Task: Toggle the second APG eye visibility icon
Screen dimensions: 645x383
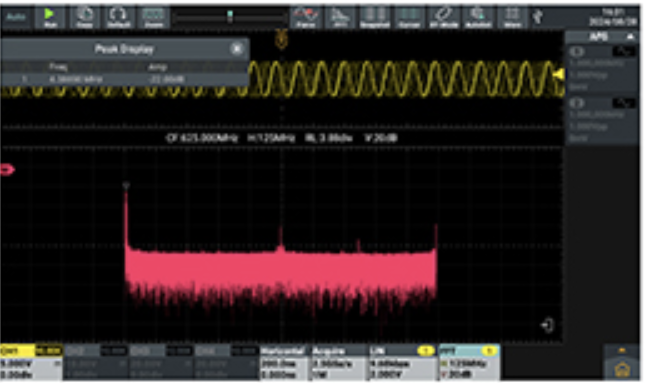Action: click(x=577, y=103)
